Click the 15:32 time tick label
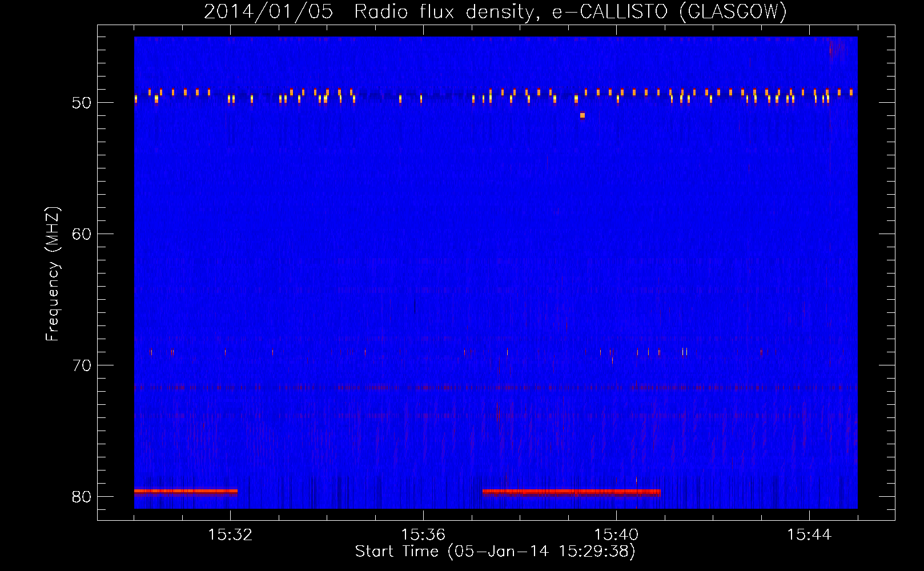Screen dimensions: 924x571 coord(230,535)
